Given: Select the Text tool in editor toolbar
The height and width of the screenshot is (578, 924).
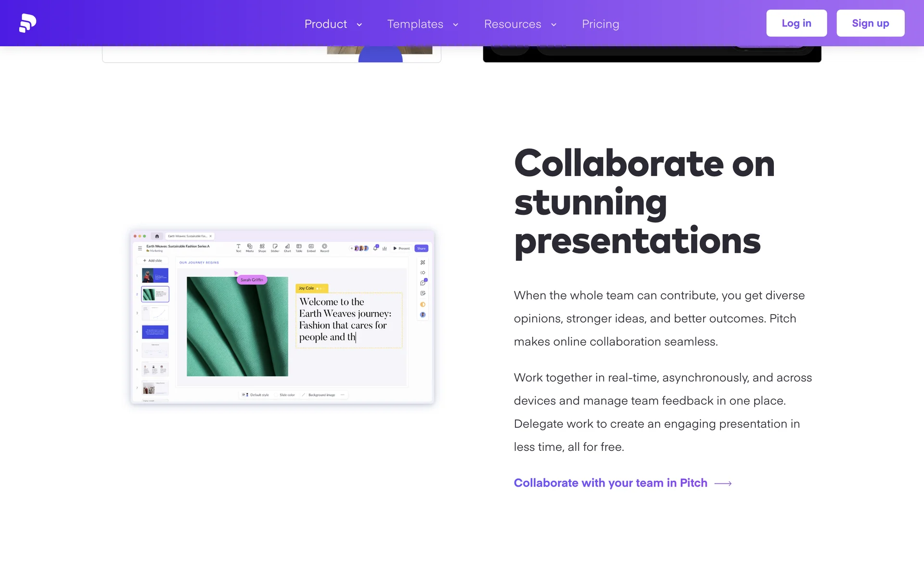Looking at the screenshot, I should pyautogui.click(x=238, y=248).
